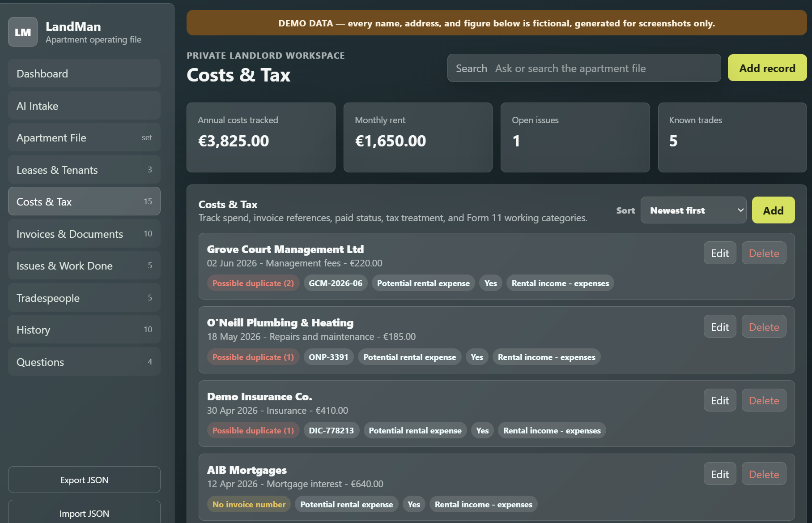
Task: Click O'Neill's Possible duplicate (1) tag
Action: click(253, 357)
